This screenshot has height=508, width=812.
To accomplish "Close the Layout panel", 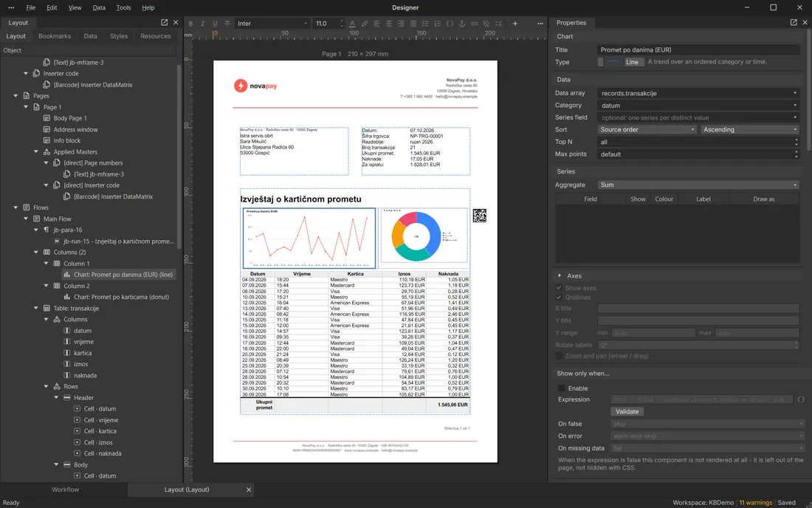I will pos(176,22).
